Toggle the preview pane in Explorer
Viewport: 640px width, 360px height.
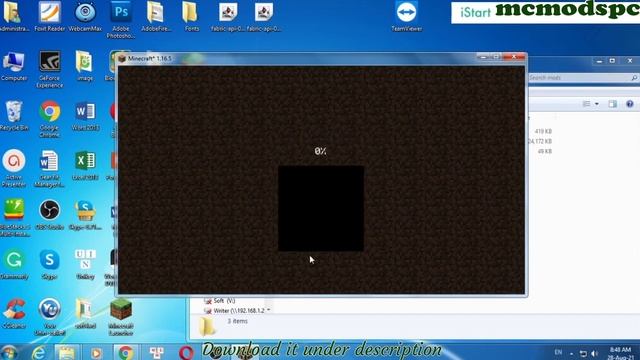tap(612, 104)
